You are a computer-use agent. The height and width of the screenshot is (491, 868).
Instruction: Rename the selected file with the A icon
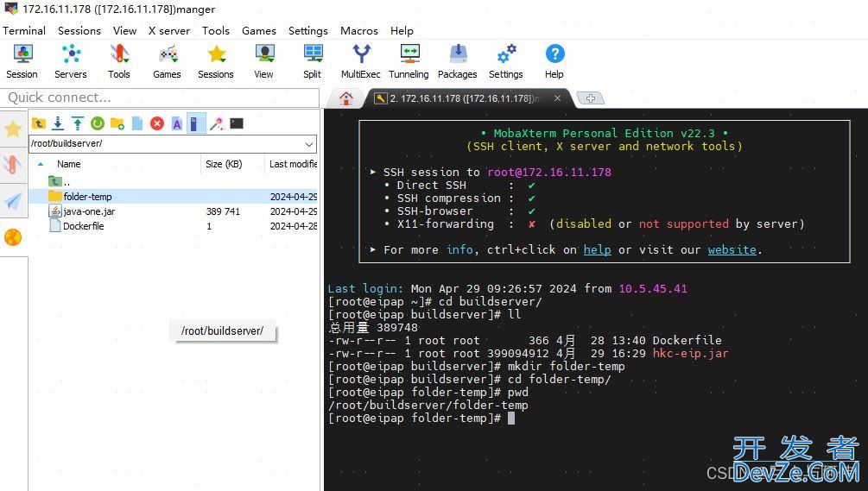point(176,123)
